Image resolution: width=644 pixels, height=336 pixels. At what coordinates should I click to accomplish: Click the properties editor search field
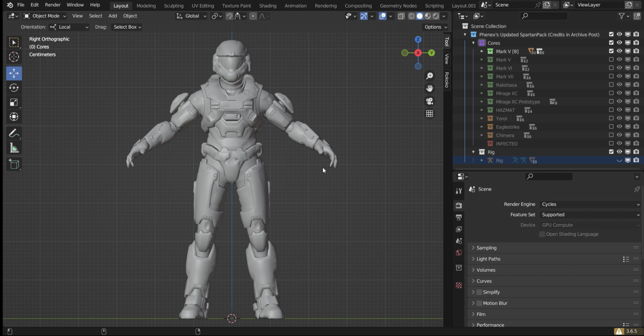(549, 176)
